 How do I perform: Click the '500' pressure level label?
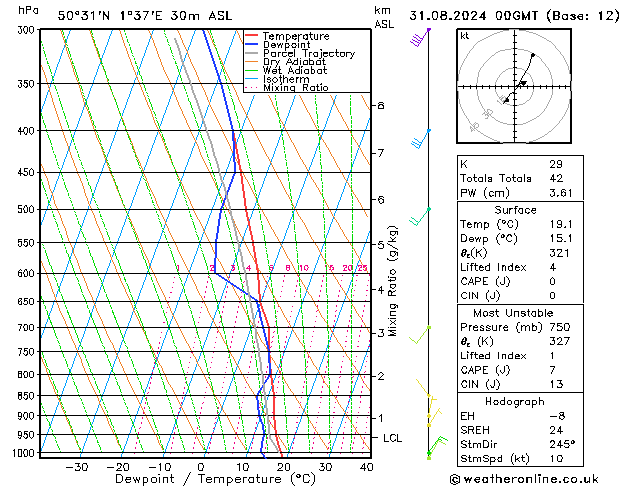coord(28,209)
